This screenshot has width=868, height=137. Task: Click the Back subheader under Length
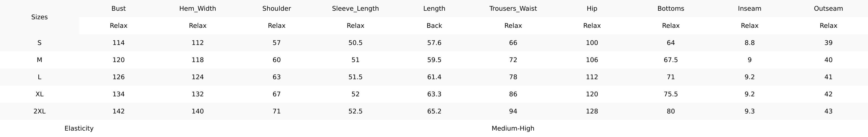coord(434,26)
